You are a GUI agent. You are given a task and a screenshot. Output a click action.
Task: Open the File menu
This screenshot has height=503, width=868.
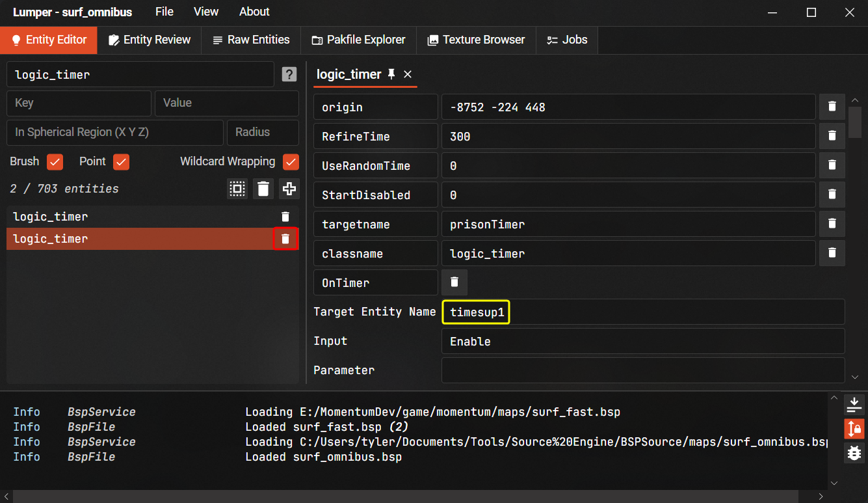[164, 12]
